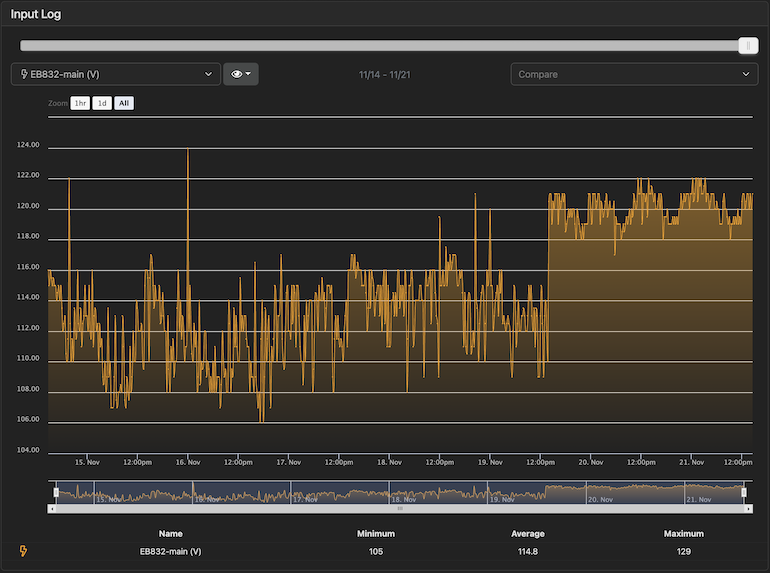Set chart zoom to 1d
This screenshot has height=573, width=770.
[102, 103]
